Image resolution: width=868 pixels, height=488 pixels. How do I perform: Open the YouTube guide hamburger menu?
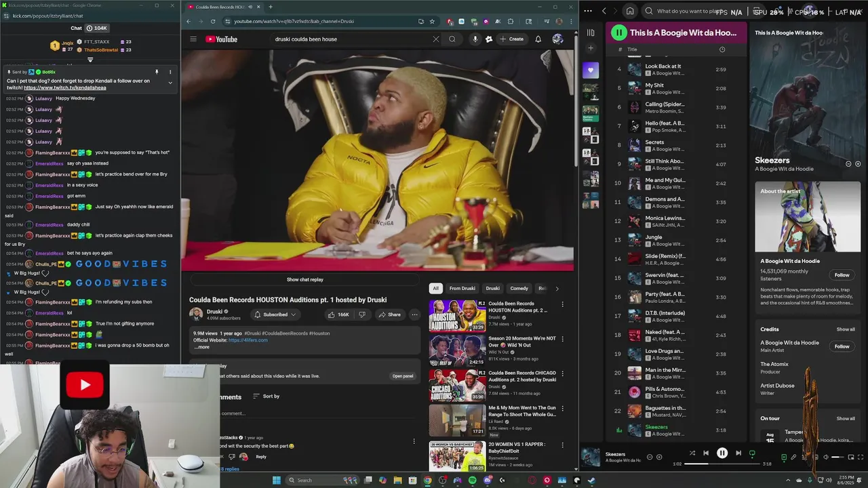193,39
